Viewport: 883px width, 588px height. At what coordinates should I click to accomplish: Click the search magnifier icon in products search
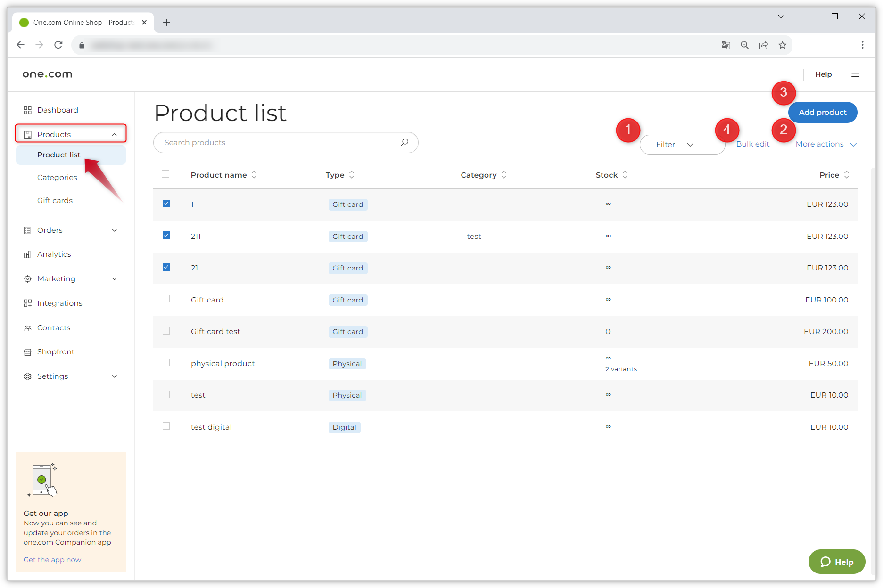point(404,142)
